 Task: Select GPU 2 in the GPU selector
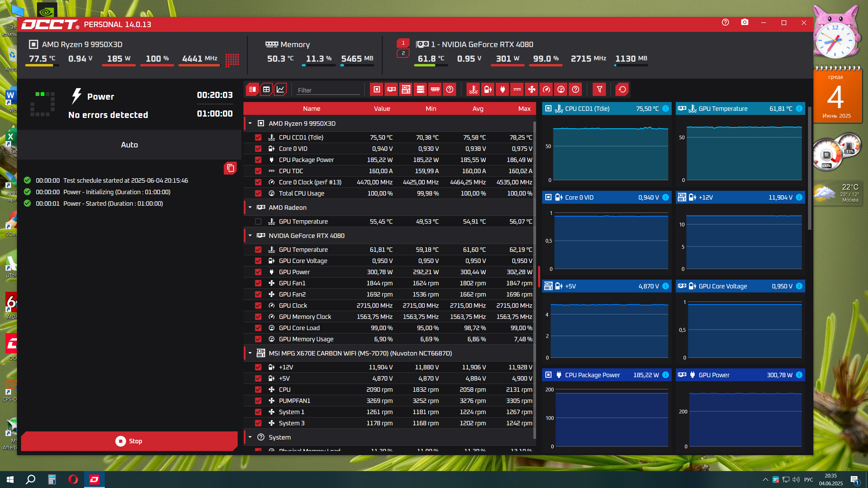coord(403,53)
